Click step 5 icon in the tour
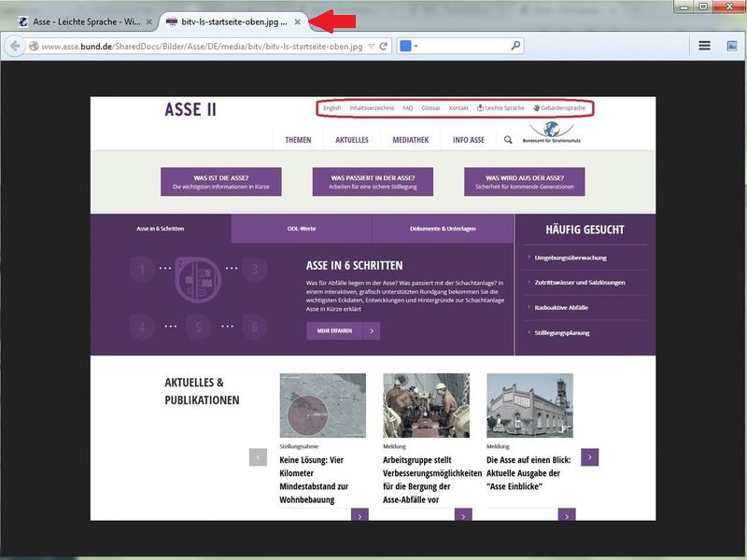The image size is (747, 560). click(198, 328)
